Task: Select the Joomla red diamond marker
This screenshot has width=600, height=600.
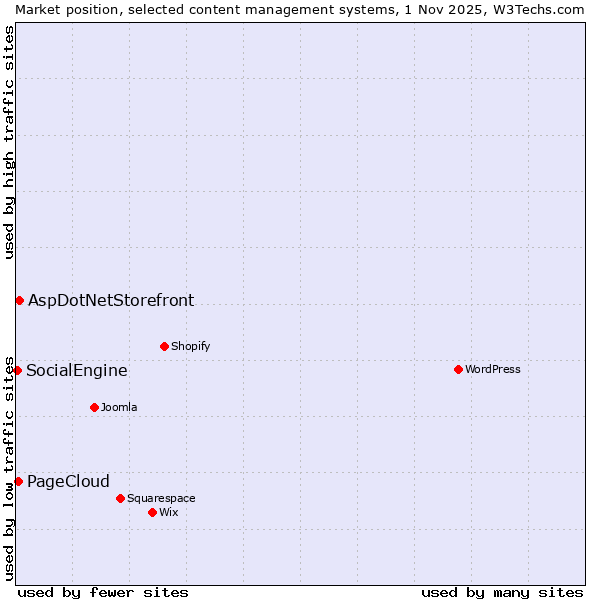Action: coord(94,407)
